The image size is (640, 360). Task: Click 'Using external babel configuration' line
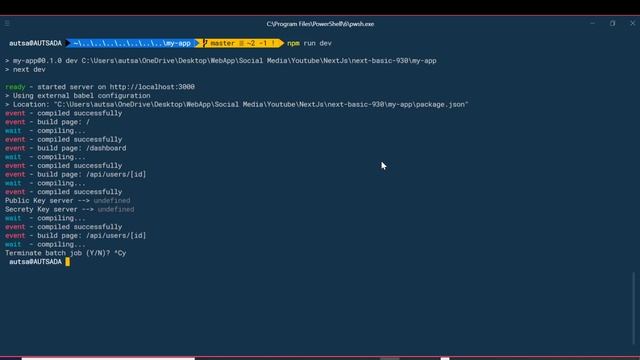(x=78, y=96)
